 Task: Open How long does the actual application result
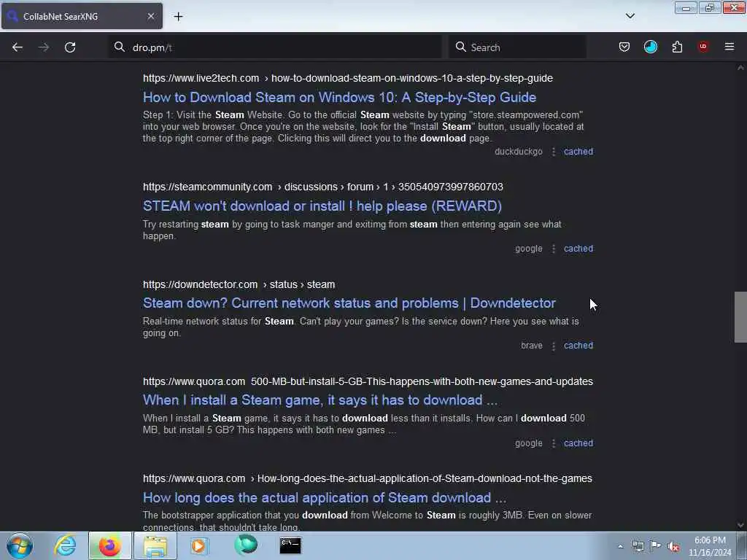tap(325, 497)
